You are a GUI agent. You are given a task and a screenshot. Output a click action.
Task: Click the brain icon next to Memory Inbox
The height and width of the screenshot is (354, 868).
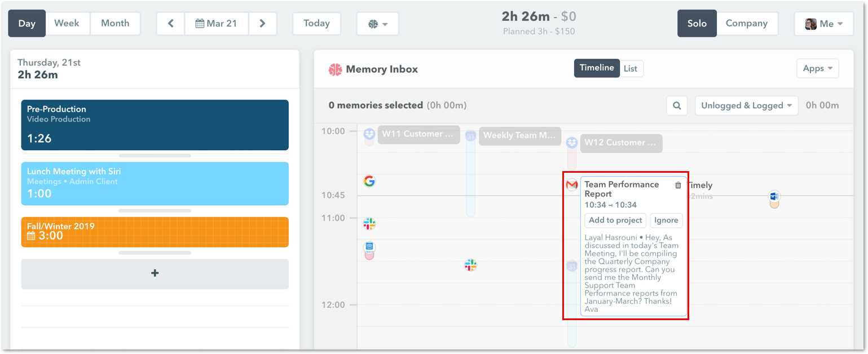335,69
